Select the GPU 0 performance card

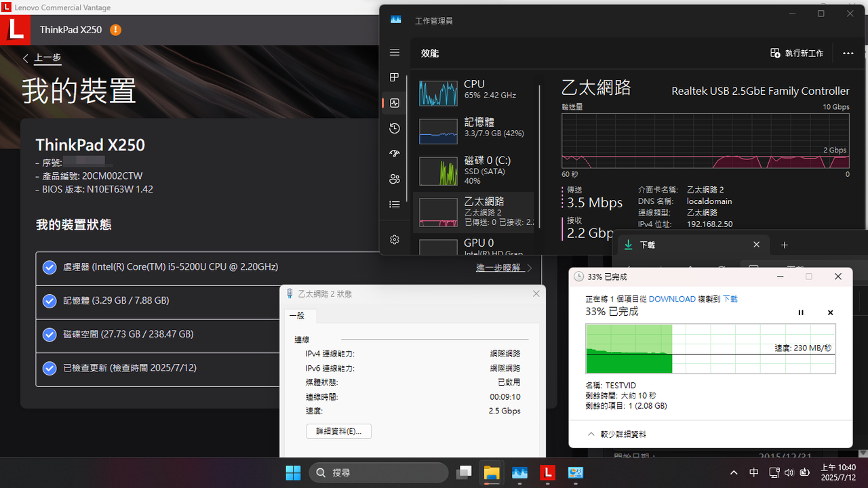pyautogui.click(x=475, y=245)
